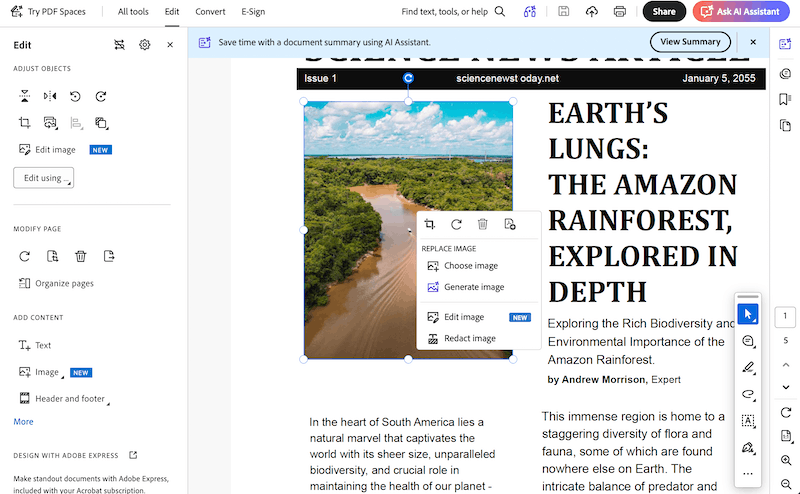Delete page via Modify Page trash icon
This screenshot has height=494, width=800.
81,256
